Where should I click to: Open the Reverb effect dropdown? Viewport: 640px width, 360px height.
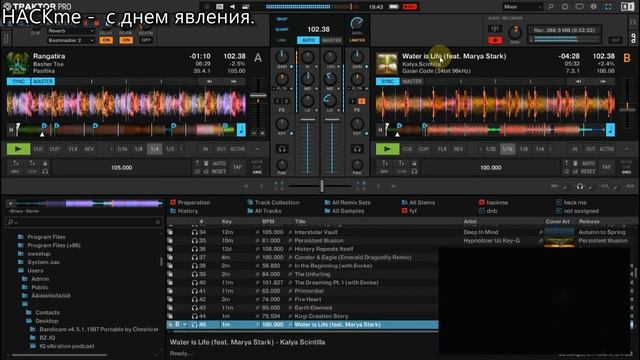click(71, 31)
